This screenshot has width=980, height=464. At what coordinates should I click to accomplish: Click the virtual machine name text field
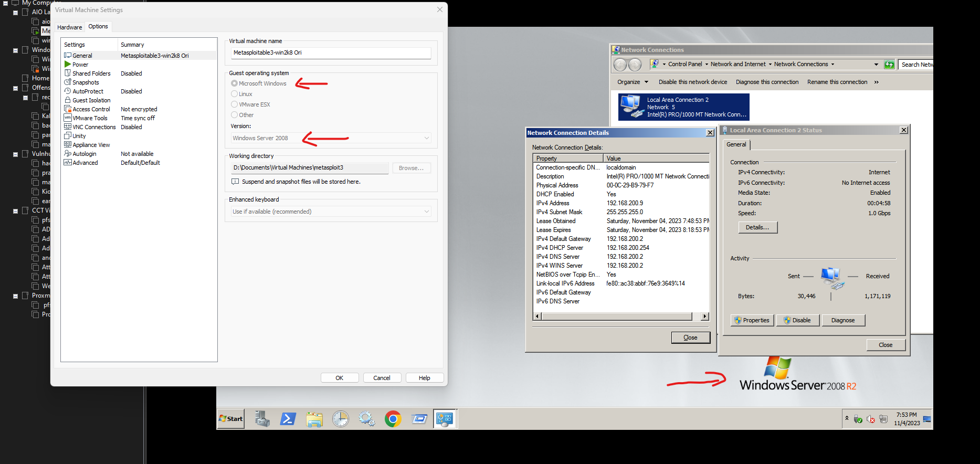pyautogui.click(x=331, y=53)
